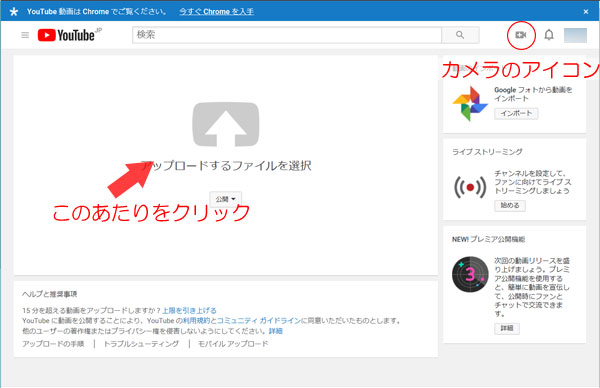This screenshot has height=388, width=600.
Task: Open the 上限を引き上げる link
Action: point(189,310)
